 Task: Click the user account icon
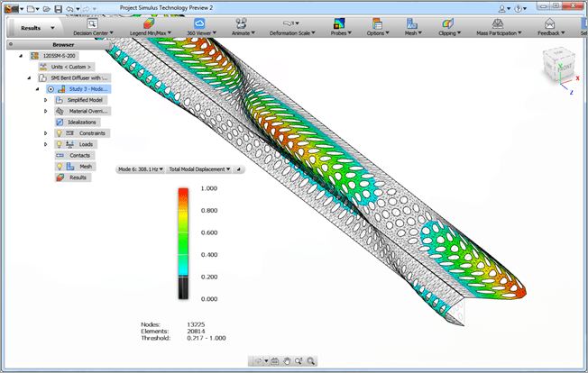(x=501, y=8)
